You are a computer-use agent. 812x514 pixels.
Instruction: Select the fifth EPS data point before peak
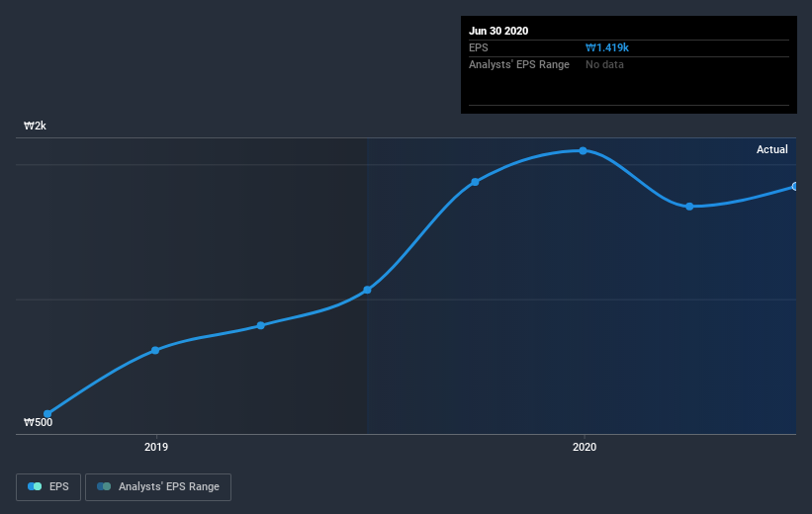475,182
